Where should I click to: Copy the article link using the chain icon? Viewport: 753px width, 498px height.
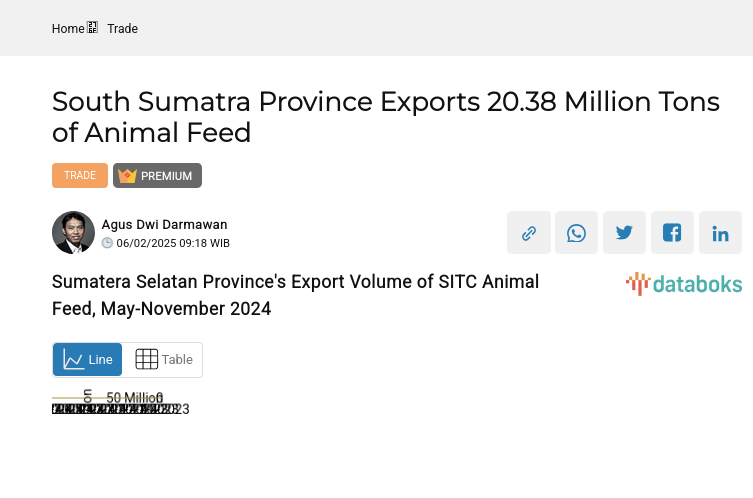[x=529, y=233]
